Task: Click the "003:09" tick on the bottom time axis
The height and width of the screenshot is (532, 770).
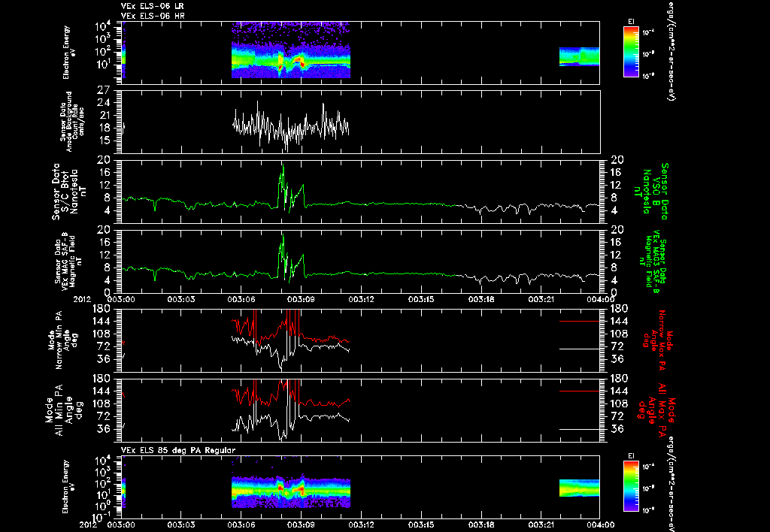Action: [301, 524]
